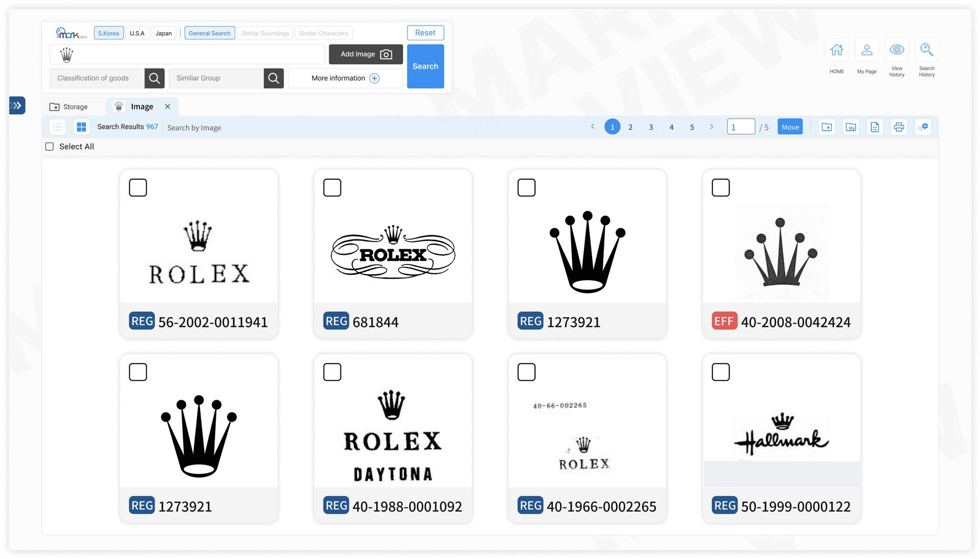Toggle the Select All checkbox

(50, 147)
